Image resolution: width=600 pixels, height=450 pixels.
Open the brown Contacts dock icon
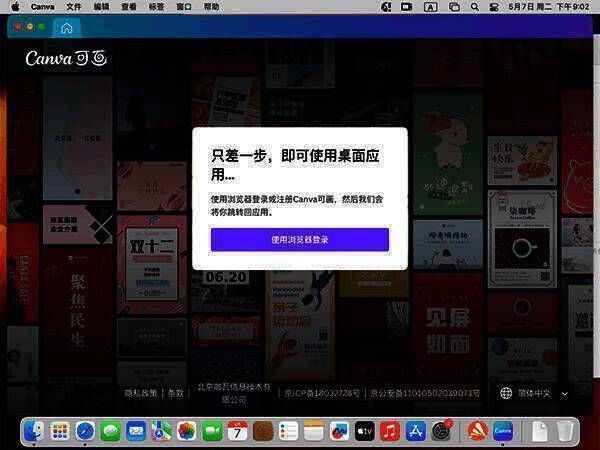(263, 431)
